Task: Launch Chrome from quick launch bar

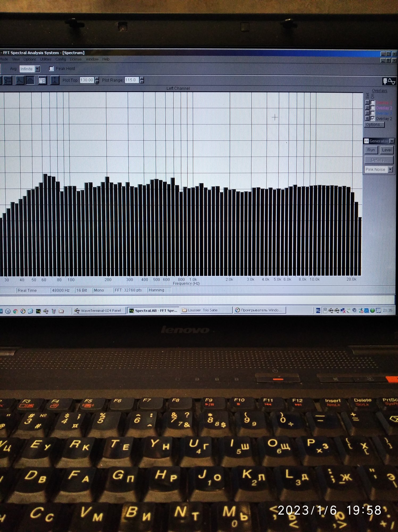Action: [x=15, y=311]
